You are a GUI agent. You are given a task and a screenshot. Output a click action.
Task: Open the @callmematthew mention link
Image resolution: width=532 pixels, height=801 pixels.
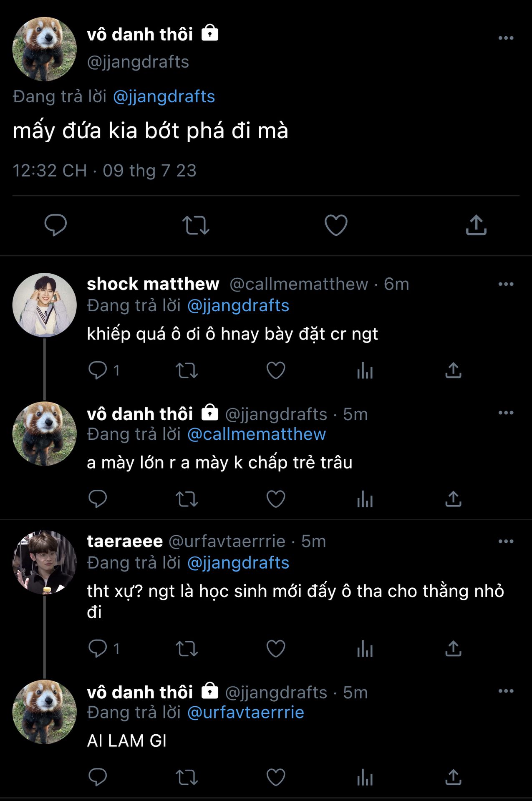257,434
